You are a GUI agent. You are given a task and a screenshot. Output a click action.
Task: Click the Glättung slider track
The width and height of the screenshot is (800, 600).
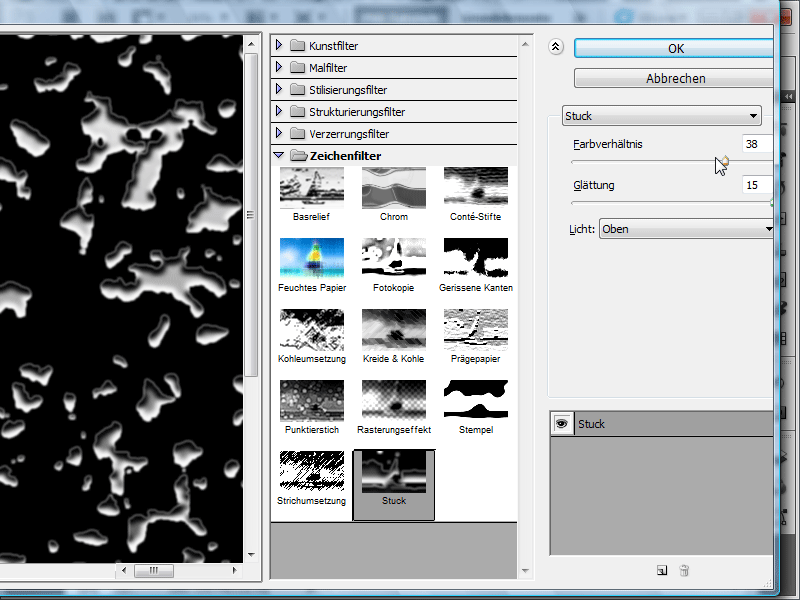tap(671, 203)
